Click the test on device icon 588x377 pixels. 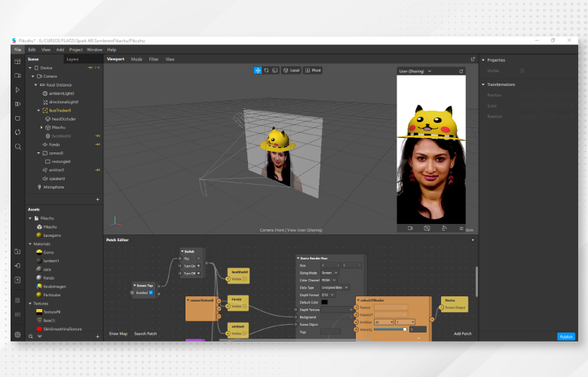tap(17, 265)
